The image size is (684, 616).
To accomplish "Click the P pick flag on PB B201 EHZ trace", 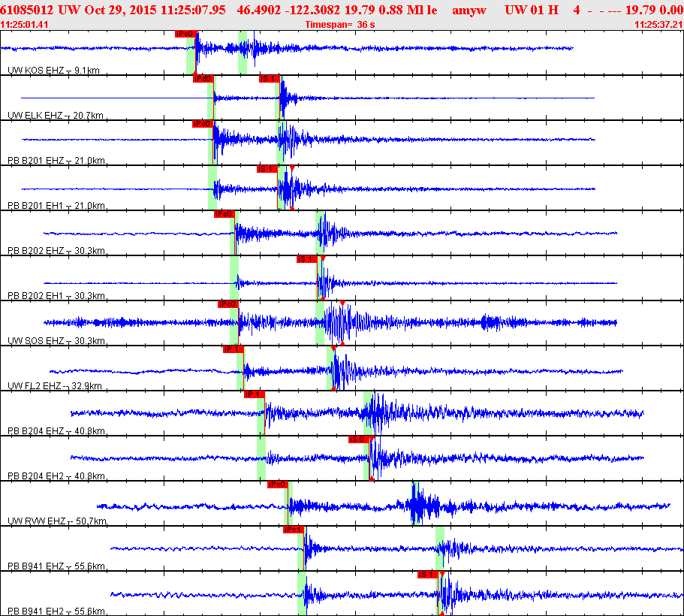I will [202, 123].
